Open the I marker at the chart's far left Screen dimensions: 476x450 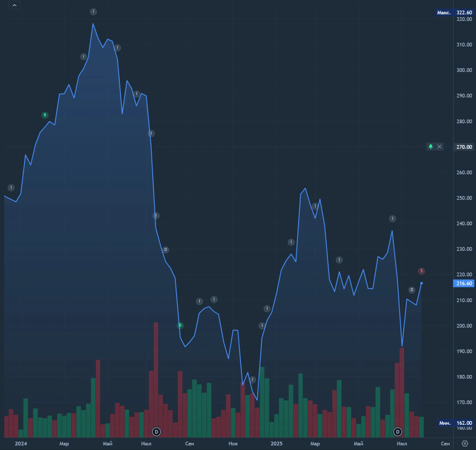click(11, 188)
